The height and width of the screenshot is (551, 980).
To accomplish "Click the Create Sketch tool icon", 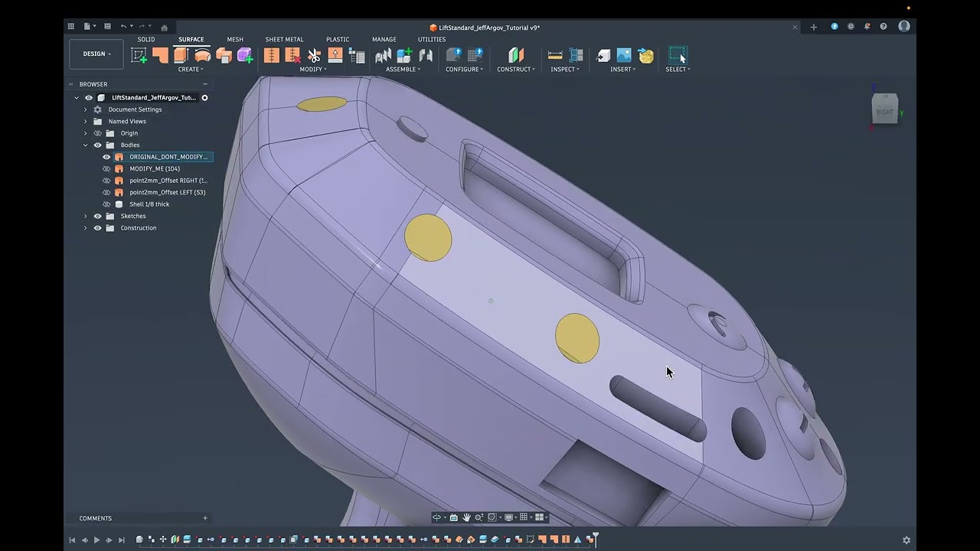I will coord(139,55).
